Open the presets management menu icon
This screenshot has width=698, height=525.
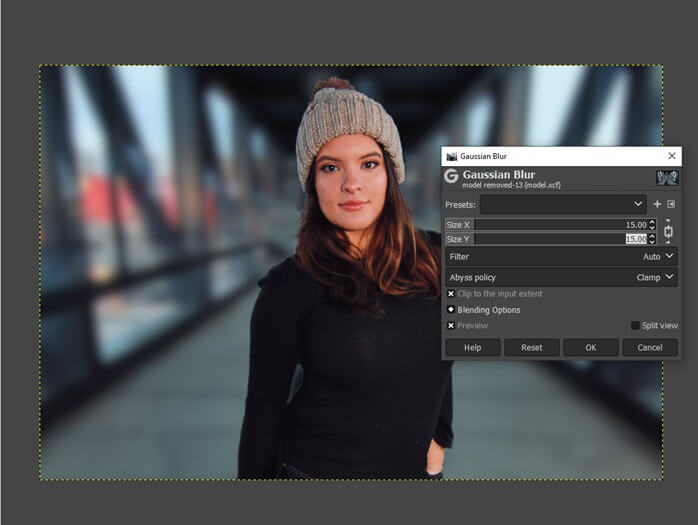[x=671, y=204]
